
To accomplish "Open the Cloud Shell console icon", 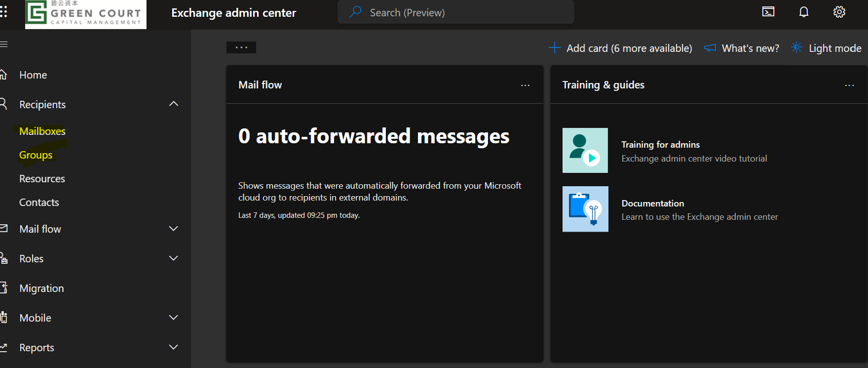I will tap(768, 12).
